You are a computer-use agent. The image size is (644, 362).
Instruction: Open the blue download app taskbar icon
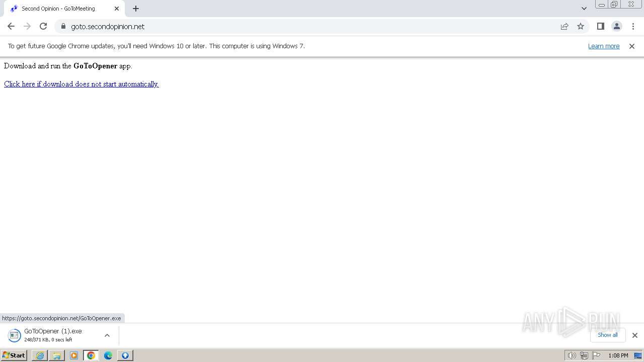coord(125,355)
